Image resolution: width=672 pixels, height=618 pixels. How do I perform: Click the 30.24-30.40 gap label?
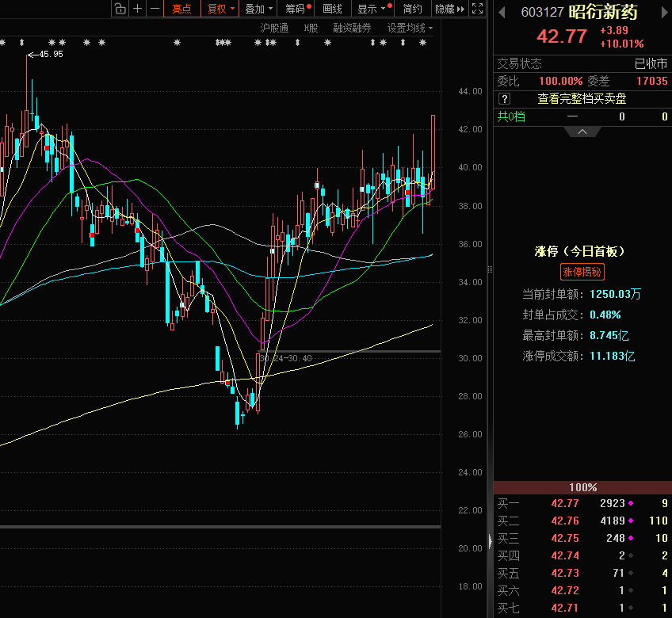pos(286,358)
